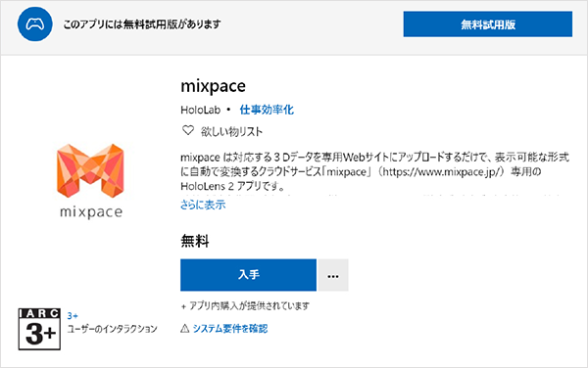Screen dimensions: 588x368
Task: Open the システム要件を確認 link
Action: (230, 329)
